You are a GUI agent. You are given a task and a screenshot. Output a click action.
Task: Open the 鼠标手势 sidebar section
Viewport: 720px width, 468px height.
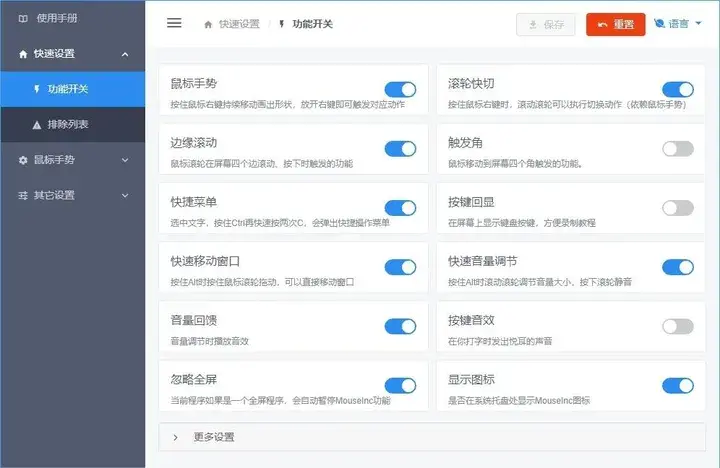73,160
